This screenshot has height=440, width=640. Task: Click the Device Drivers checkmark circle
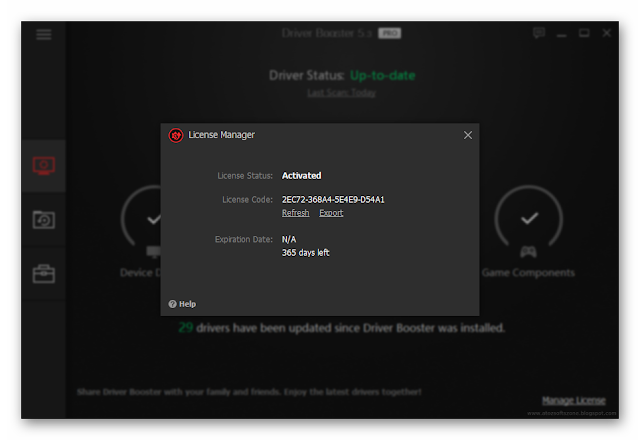click(x=141, y=216)
